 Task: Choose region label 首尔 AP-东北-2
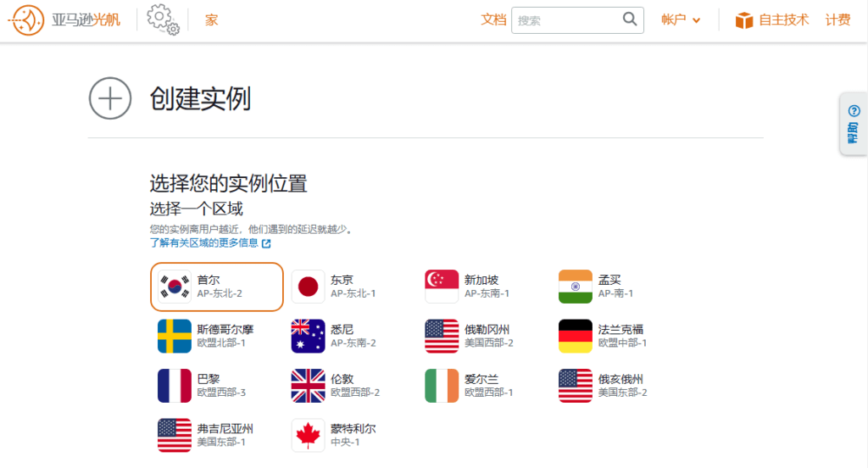[x=220, y=287]
